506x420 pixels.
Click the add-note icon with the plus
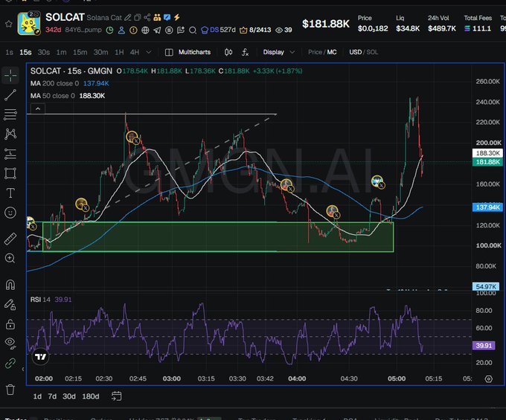coord(181,30)
